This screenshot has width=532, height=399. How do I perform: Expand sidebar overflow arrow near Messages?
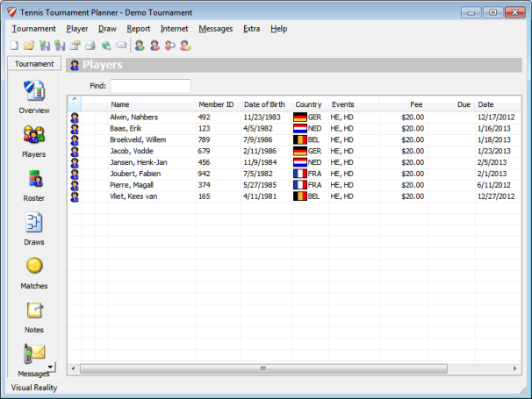51,367
